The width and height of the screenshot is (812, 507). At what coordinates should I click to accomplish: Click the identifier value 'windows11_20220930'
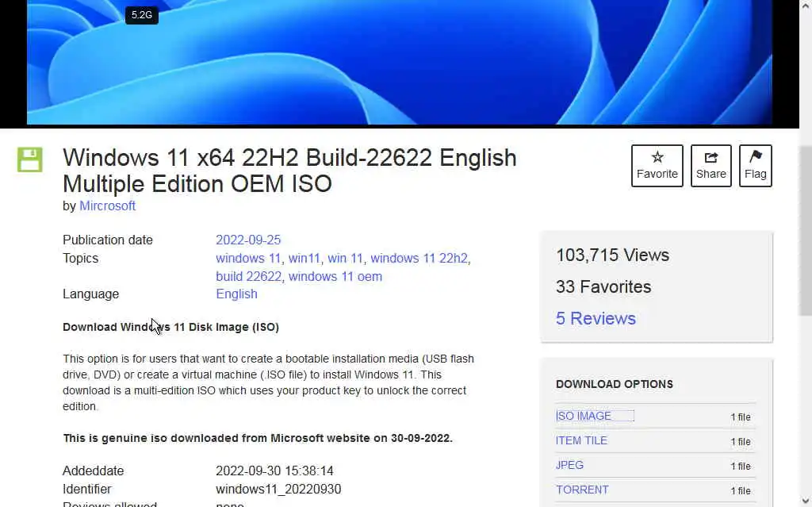click(x=278, y=489)
